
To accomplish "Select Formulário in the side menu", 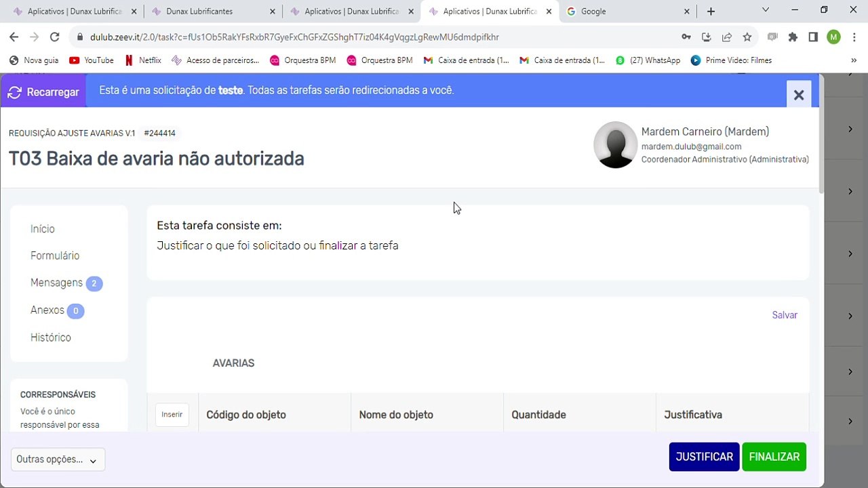I will [x=55, y=256].
